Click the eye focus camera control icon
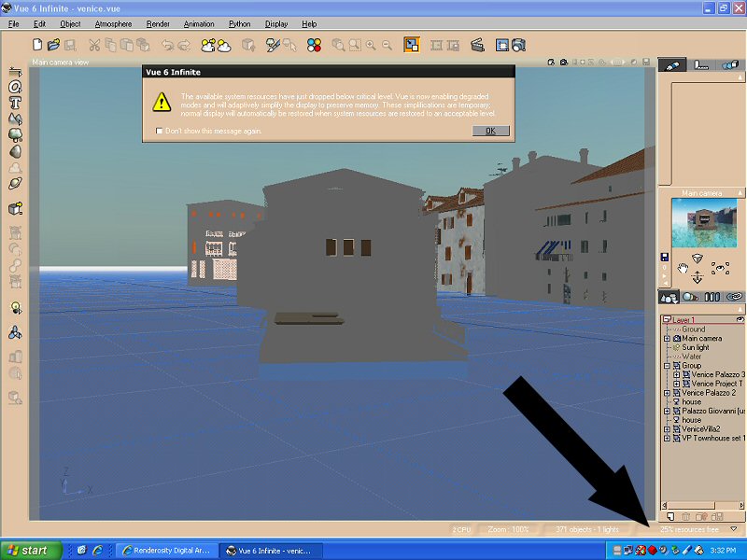 [x=720, y=268]
